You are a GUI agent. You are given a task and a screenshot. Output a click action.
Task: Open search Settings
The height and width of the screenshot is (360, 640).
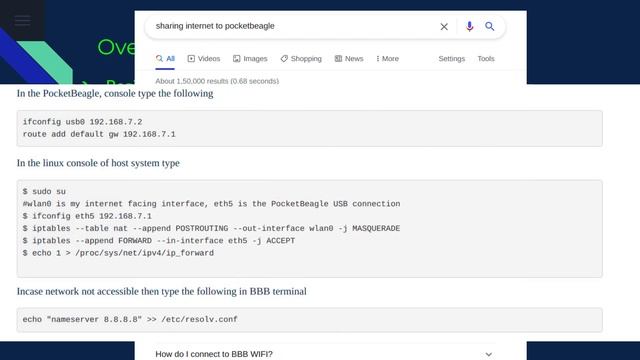tap(451, 59)
